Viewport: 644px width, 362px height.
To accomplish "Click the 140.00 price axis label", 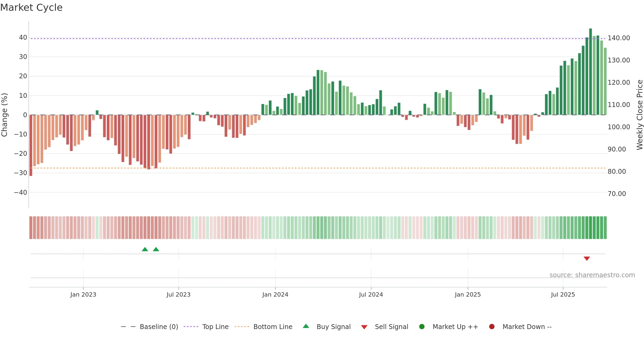I will click(619, 38).
